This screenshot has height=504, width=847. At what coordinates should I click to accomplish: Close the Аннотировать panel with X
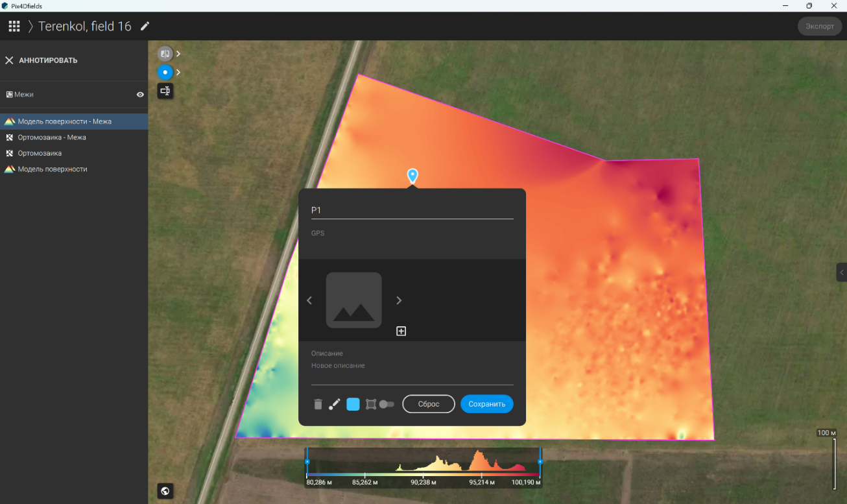tap(9, 60)
